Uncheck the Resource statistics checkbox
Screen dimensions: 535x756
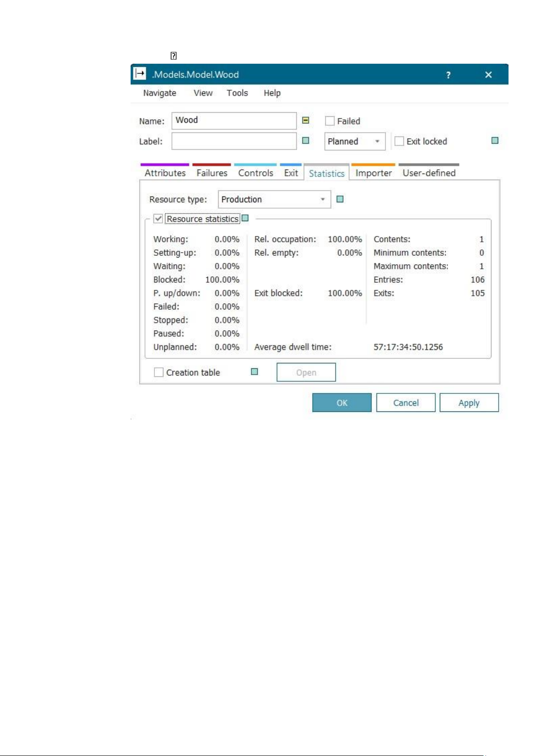pyautogui.click(x=158, y=219)
